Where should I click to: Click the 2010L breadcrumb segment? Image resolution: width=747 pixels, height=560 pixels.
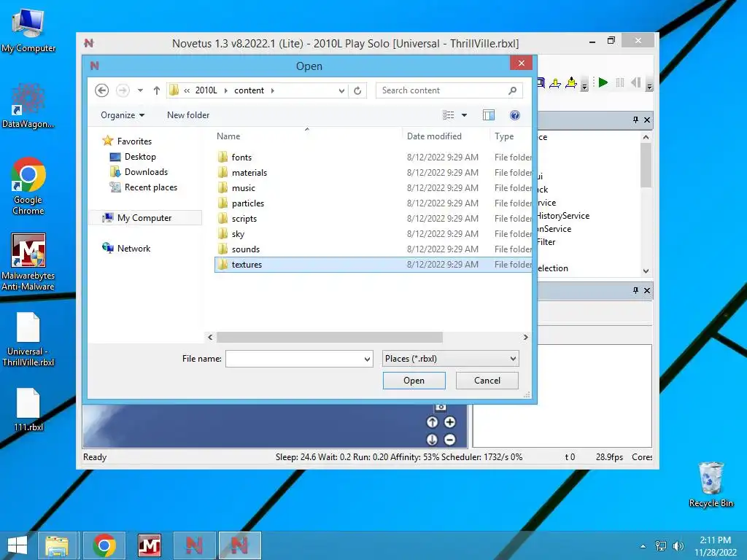(x=206, y=90)
